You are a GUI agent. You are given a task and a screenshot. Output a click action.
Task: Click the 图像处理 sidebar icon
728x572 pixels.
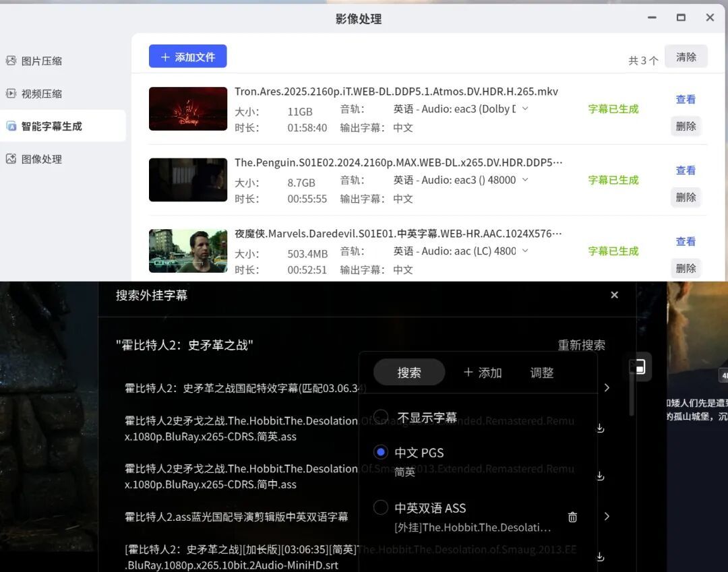(11, 159)
